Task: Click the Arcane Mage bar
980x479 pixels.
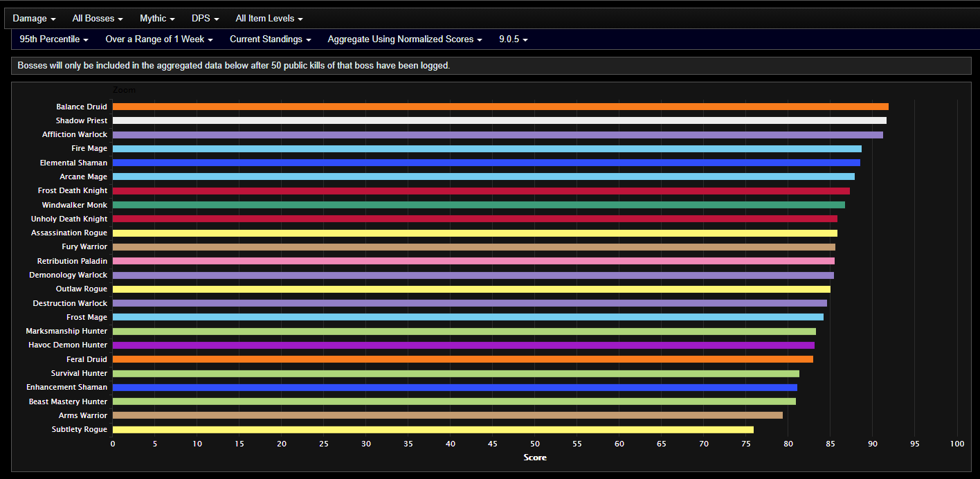Action: (x=484, y=177)
